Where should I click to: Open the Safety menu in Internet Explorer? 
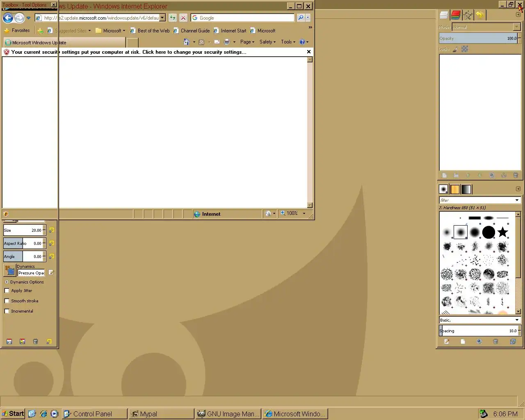click(267, 42)
